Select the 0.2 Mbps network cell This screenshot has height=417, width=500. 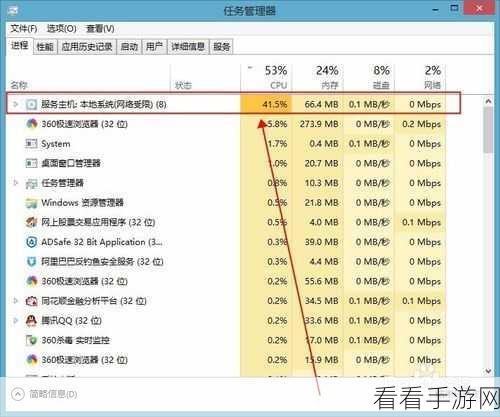point(420,124)
